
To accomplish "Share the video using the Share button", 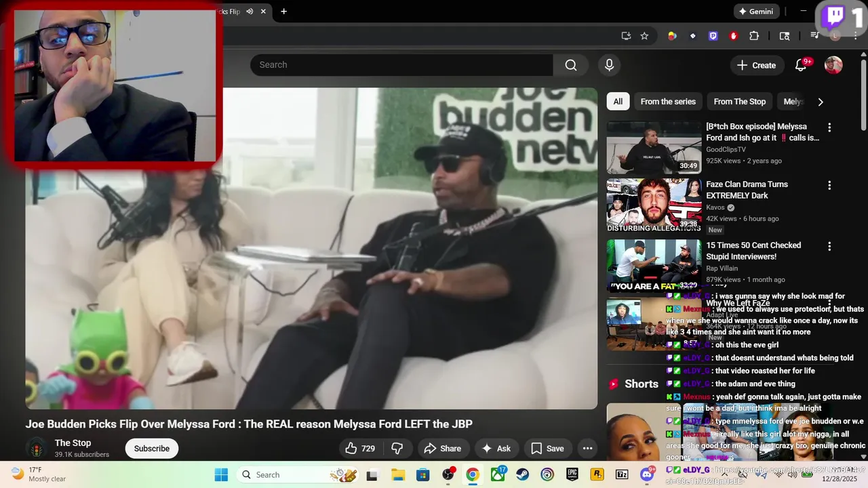I will tap(442, 448).
